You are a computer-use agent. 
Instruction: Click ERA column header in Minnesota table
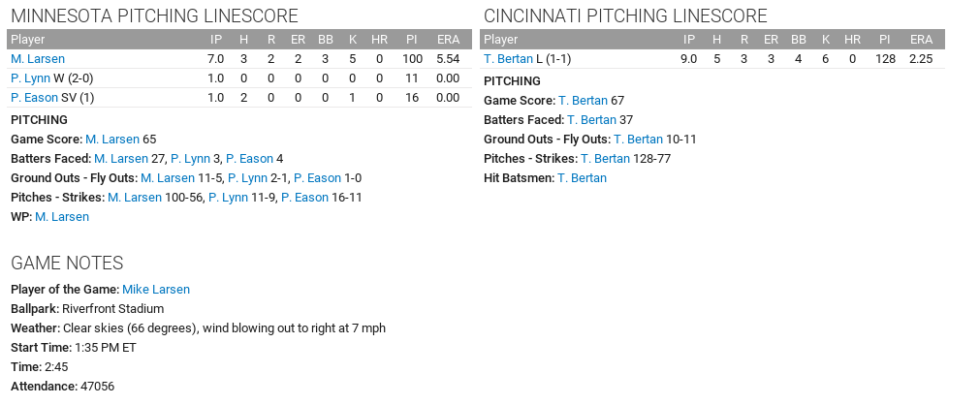(447, 40)
